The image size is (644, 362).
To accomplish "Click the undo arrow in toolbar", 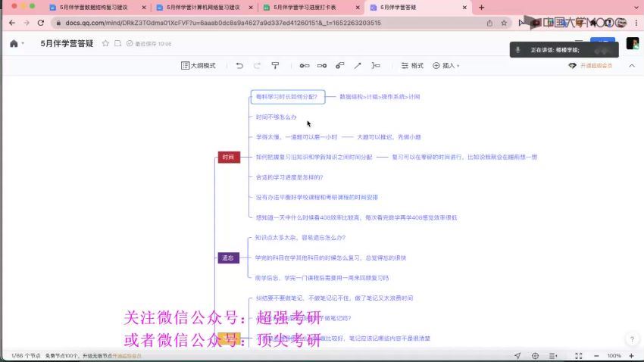I will click(239, 66).
